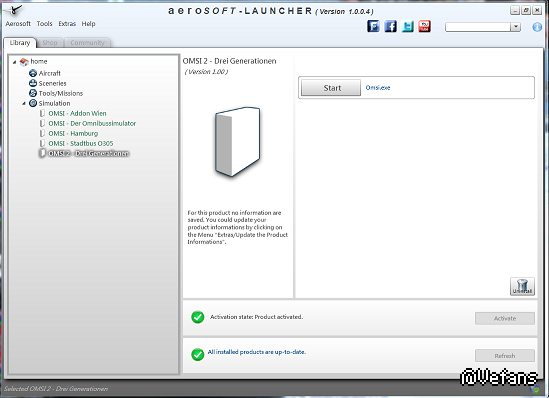Image resolution: width=549 pixels, height=398 pixels.
Task: Select OMSI 2 - Drei Generationen in tree
Action: pyautogui.click(x=89, y=153)
